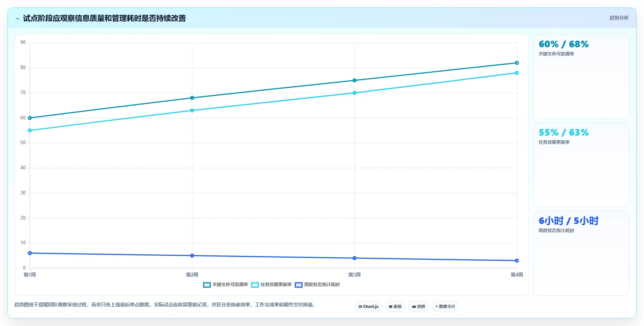Select 周度状态统计耗时 data point at 第2周
Screen dimensions: 644x326
[x=192, y=255]
